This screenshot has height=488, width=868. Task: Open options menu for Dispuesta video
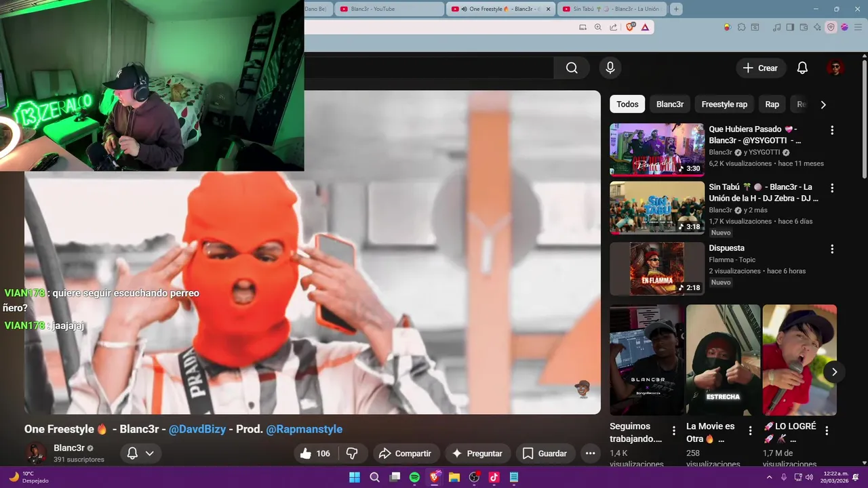point(832,249)
